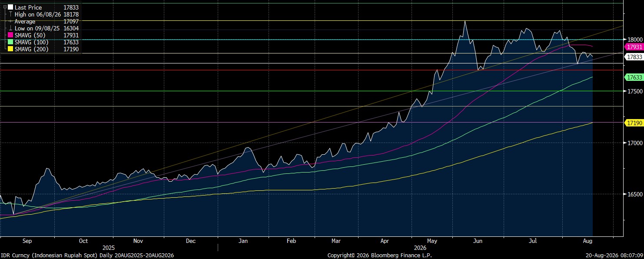Screen dimensions: 644x259
Task: Click the Jan label on time axis
Action: [x=243, y=240]
